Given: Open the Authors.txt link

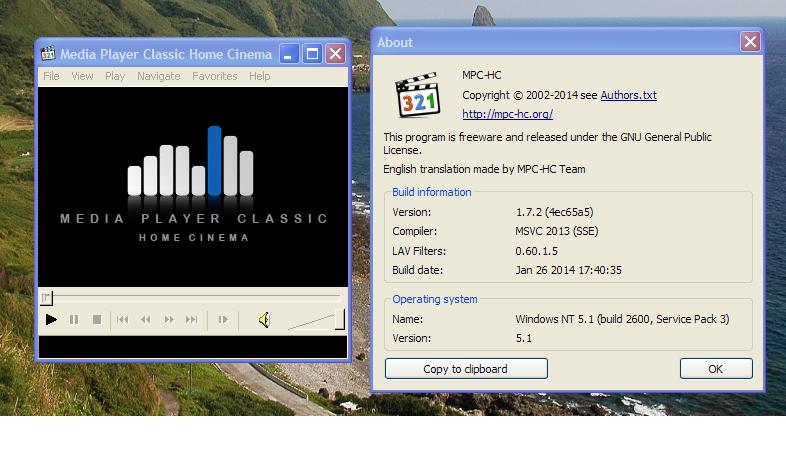Looking at the screenshot, I should 629,95.
